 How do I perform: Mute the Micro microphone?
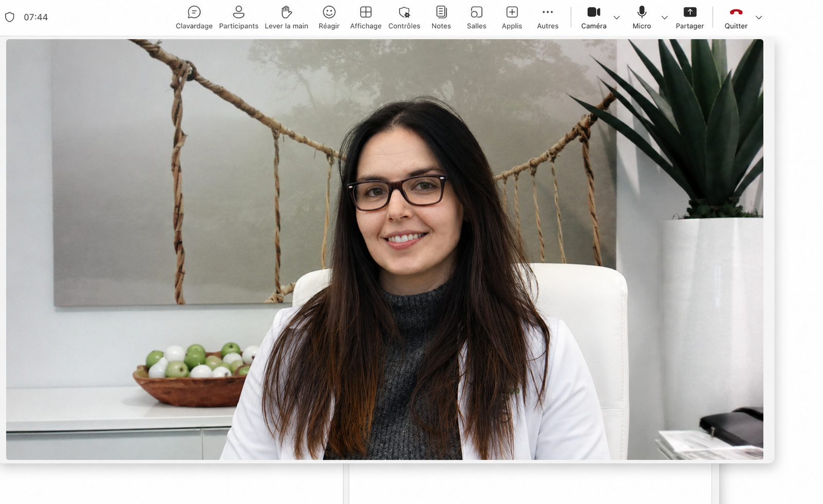tap(642, 17)
